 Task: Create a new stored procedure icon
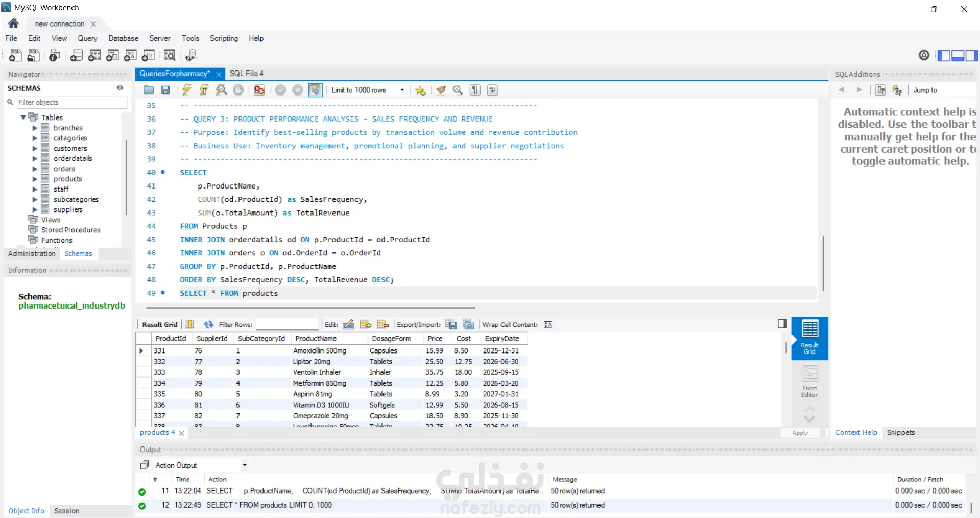point(130,55)
